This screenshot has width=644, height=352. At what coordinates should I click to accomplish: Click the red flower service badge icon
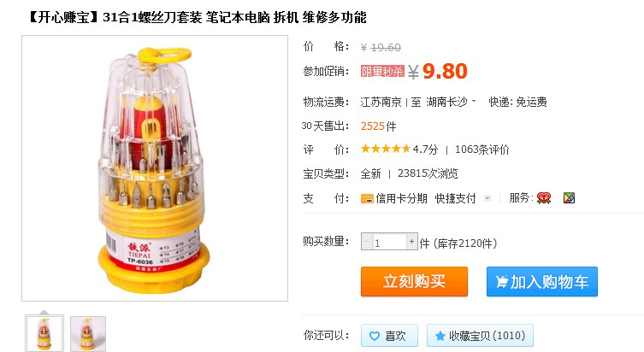(x=544, y=198)
